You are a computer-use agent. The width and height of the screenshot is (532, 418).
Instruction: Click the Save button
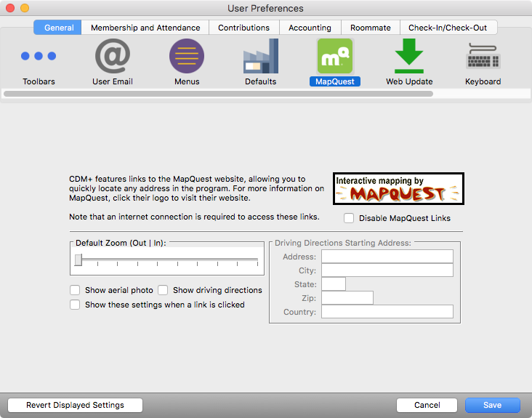coord(492,405)
